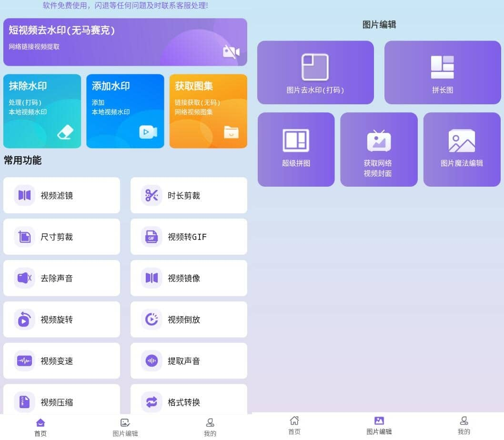Click the GIF file icon for 视频转GIF
Screen dimensions: 504x440
point(151,237)
